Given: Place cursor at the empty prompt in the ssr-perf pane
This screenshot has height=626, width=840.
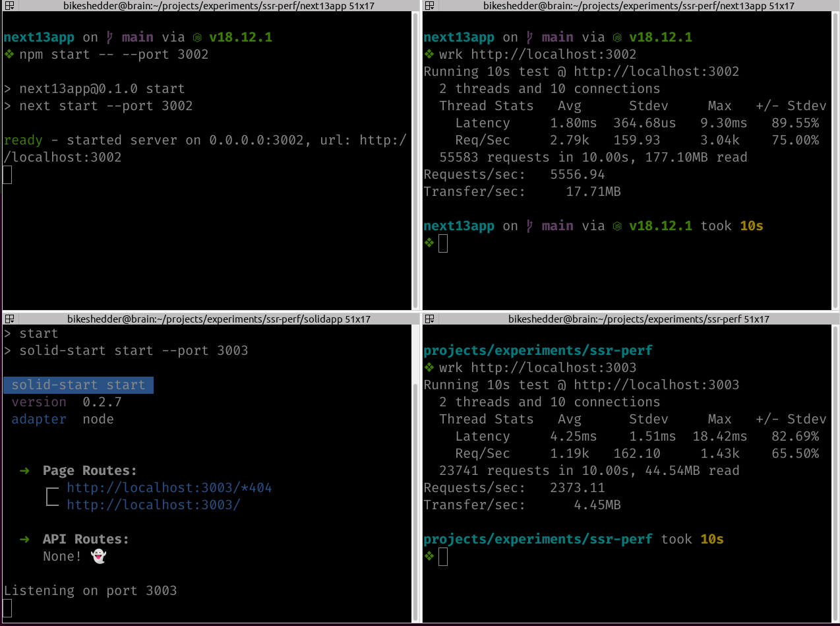Looking at the screenshot, I should pyautogui.click(x=443, y=557).
